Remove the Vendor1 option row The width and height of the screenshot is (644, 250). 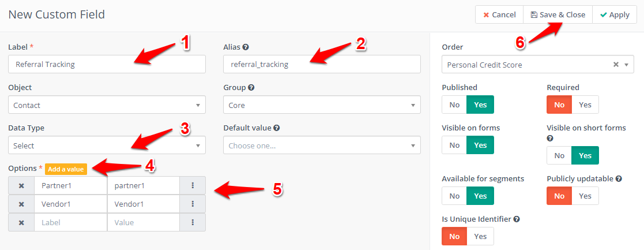[21, 204]
